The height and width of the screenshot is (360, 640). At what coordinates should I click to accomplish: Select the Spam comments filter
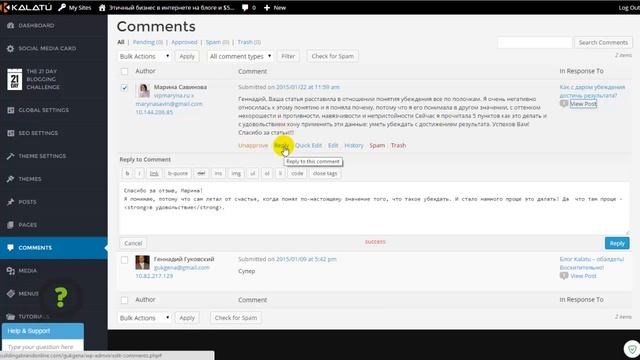217,42
